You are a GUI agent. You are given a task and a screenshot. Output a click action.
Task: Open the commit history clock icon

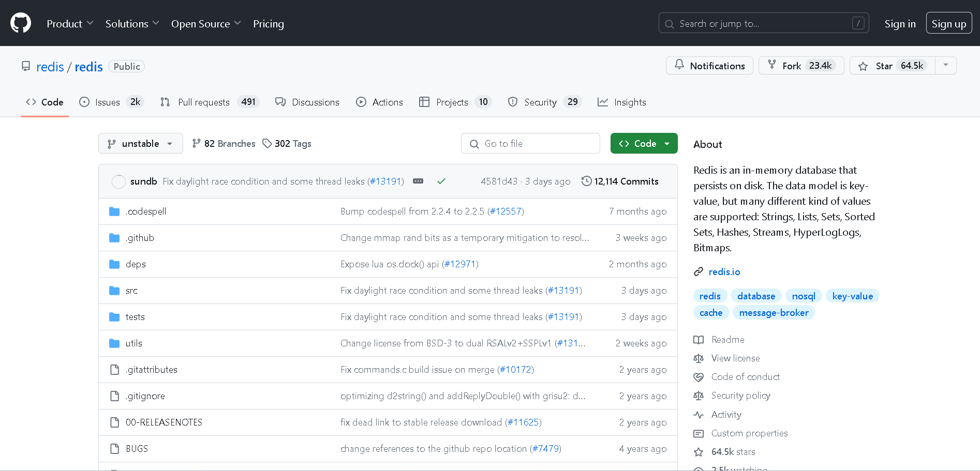pos(586,181)
